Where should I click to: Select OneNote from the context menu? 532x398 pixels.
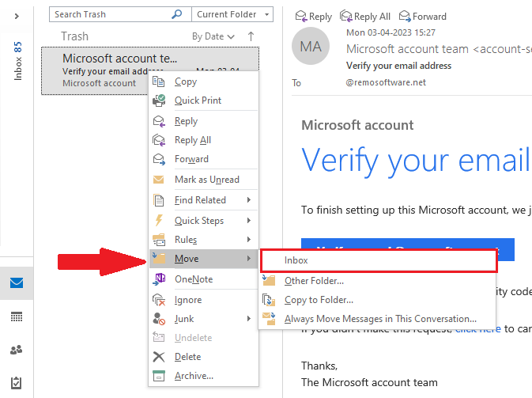coord(204,279)
